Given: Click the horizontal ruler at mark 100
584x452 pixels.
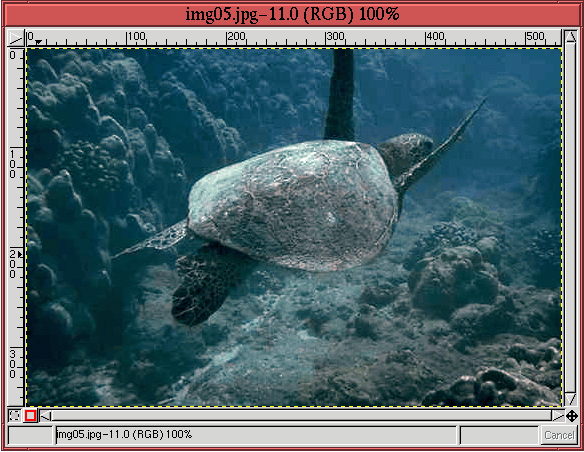Looking at the screenshot, I should click(136, 37).
